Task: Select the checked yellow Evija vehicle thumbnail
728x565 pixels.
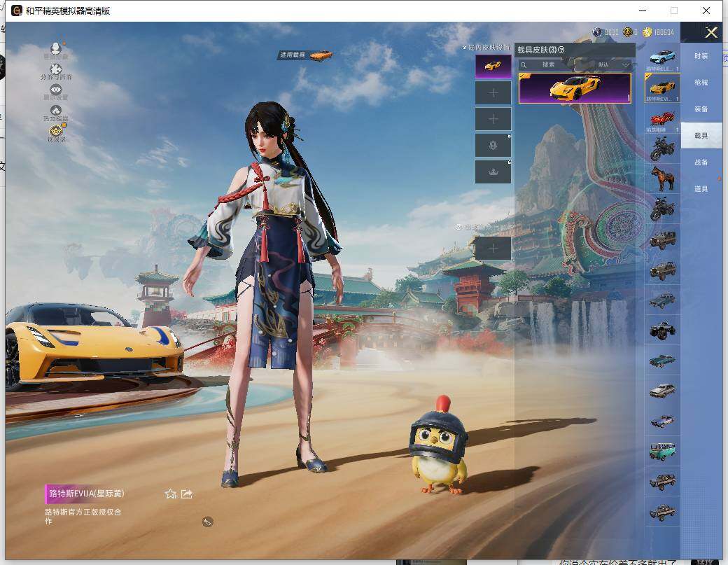Action: [x=662, y=88]
